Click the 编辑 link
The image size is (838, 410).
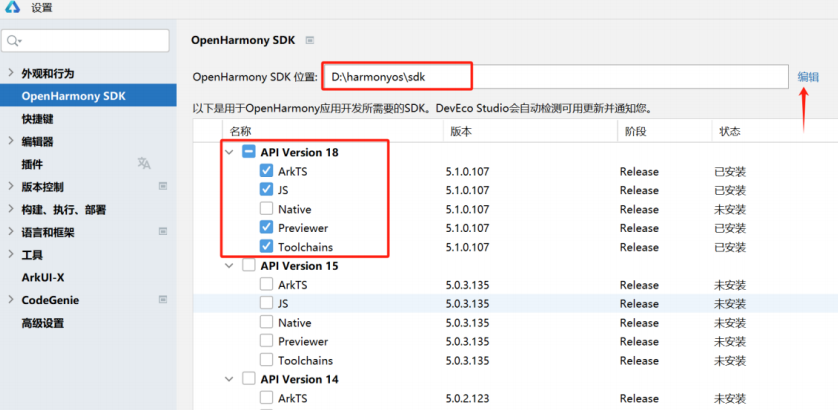coord(808,76)
